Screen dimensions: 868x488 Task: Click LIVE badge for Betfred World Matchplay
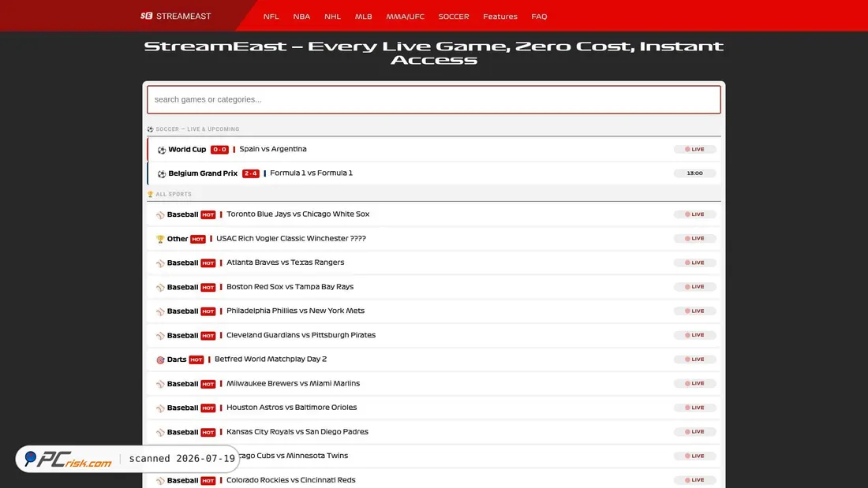(694, 359)
